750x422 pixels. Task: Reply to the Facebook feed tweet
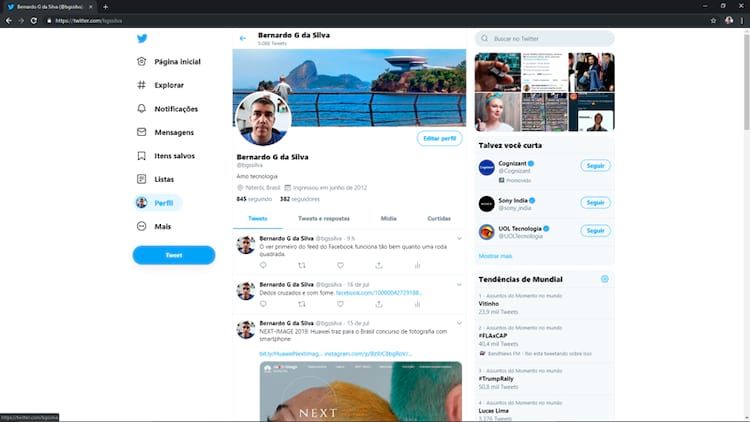pyautogui.click(x=263, y=265)
